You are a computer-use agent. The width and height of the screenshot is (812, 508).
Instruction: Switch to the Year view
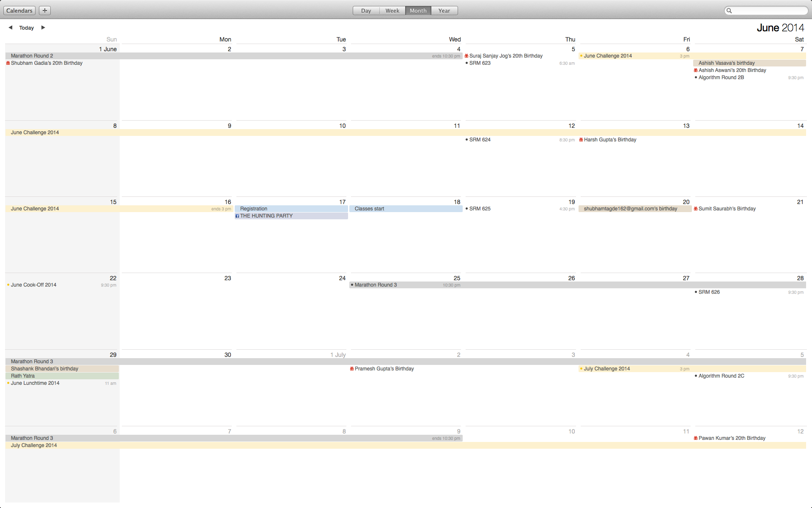[x=444, y=11]
